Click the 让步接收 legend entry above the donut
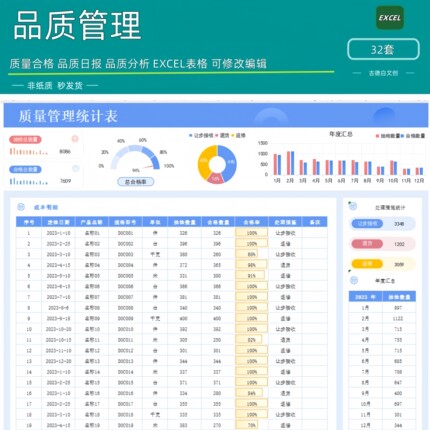The height and width of the screenshot is (430, 430). point(201,135)
